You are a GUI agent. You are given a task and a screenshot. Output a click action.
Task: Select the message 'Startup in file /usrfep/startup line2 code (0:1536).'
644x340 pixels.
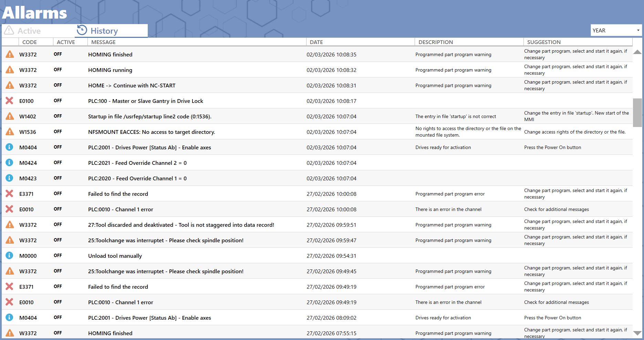click(x=150, y=116)
